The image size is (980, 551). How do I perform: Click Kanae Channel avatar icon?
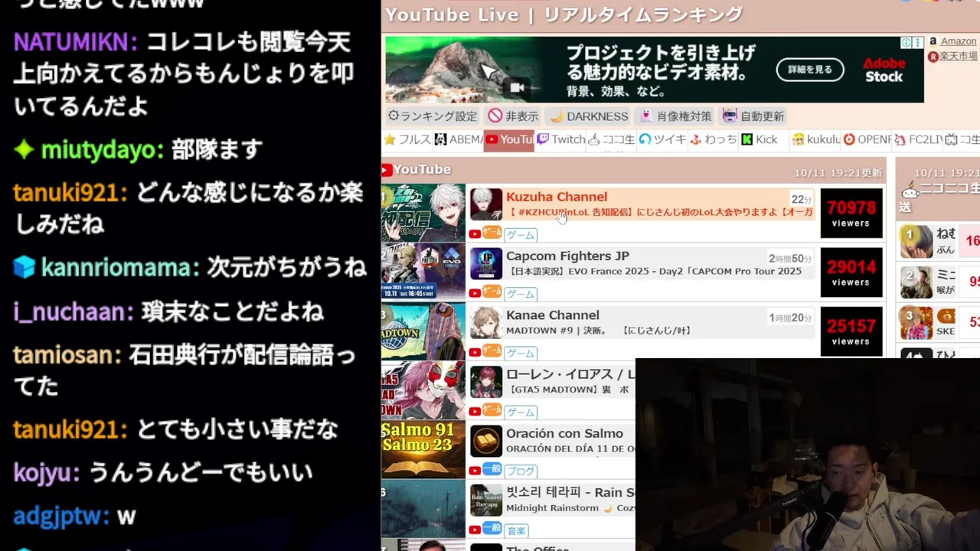coord(486,322)
